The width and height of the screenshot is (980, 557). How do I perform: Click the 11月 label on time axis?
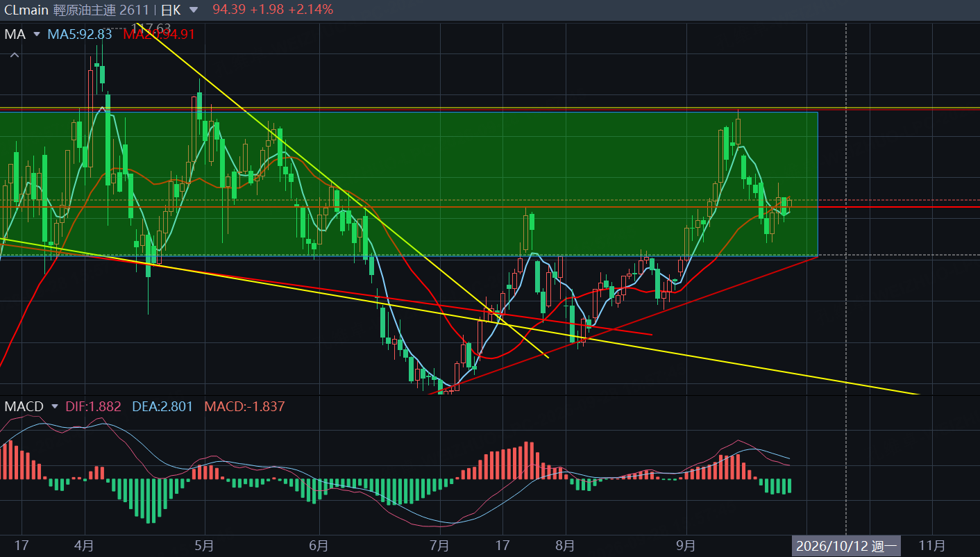(x=931, y=545)
